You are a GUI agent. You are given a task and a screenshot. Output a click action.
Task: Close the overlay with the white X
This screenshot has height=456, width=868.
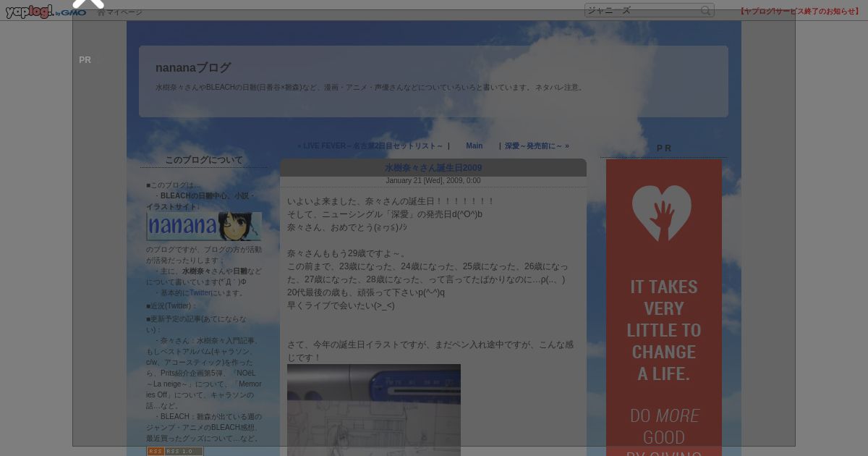tap(88, 3)
